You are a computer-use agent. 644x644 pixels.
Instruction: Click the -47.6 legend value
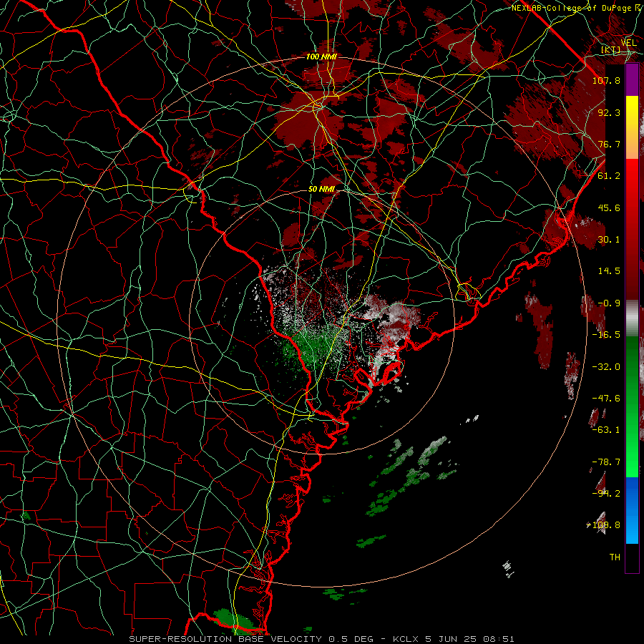click(606, 399)
